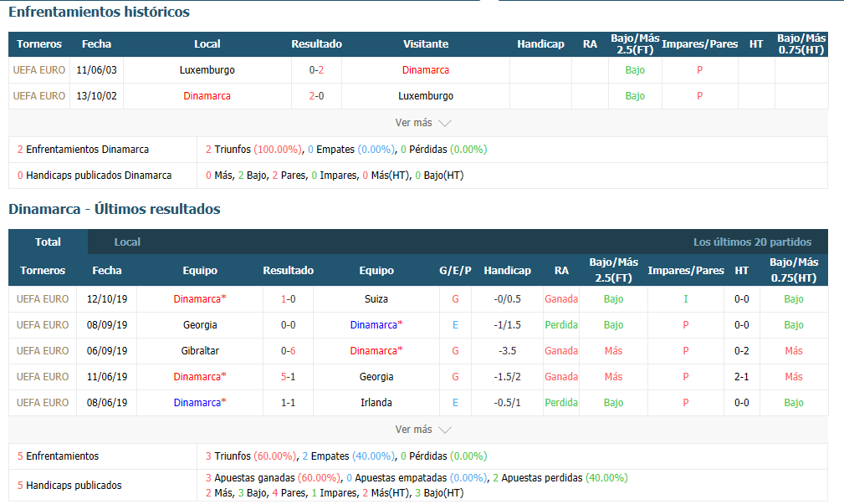Open Irlanda team in 08/06/19 row
Screen dimensions: 844x504
pyautogui.click(x=376, y=402)
